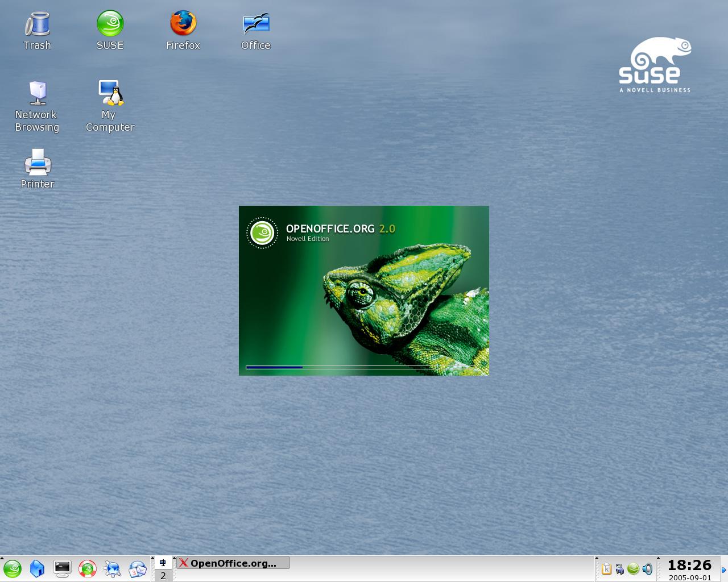Open the home folder from the panel
This screenshot has width=728, height=582.
[x=38, y=569]
